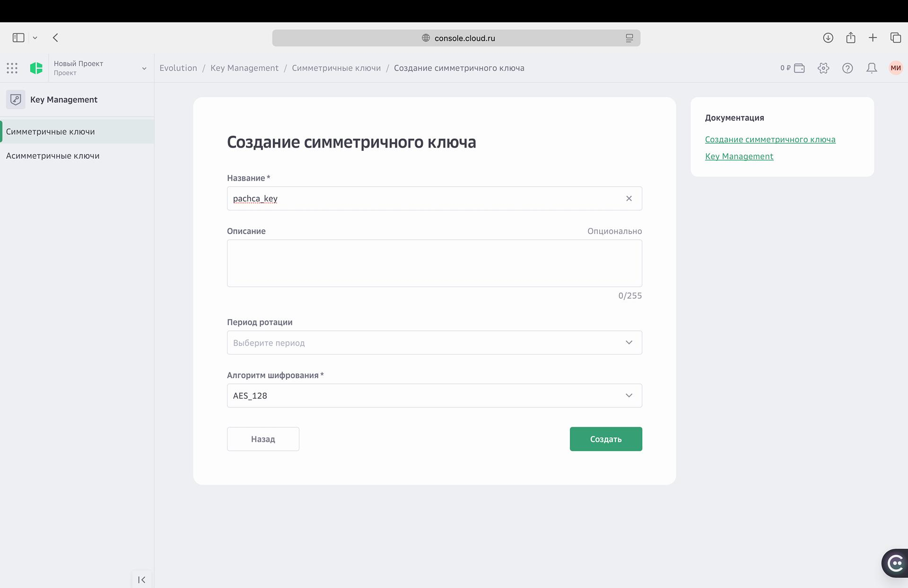Open the Алгоритм шифрования AES_128 dropdown
Image resolution: width=908 pixels, height=588 pixels.
(434, 396)
